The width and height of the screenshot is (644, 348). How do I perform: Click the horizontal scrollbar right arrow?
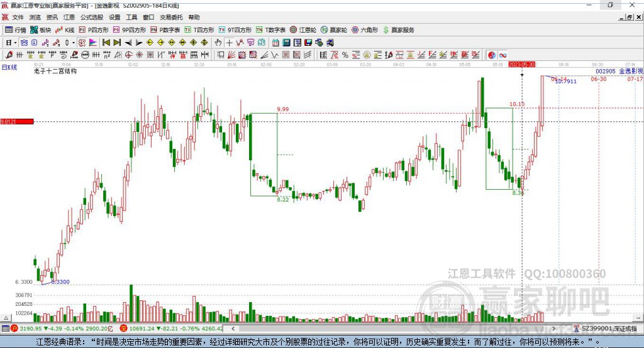(553, 329)
